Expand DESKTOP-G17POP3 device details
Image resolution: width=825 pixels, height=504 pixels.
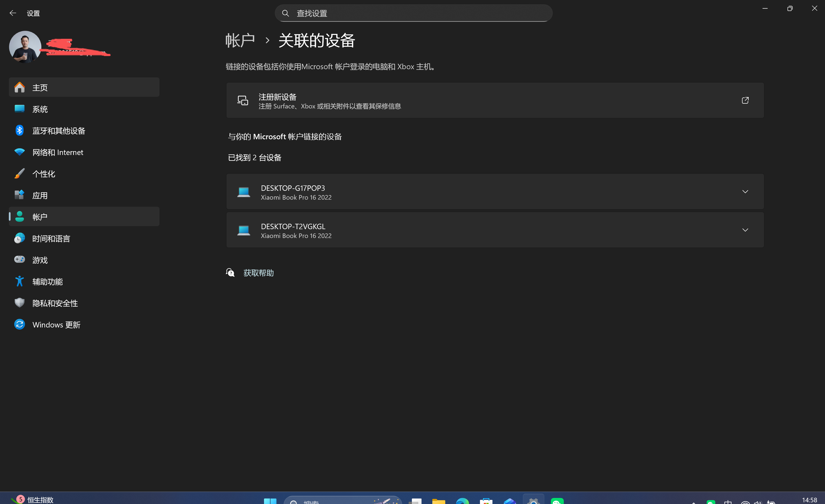pyautogui.click(x=745, y=191)
